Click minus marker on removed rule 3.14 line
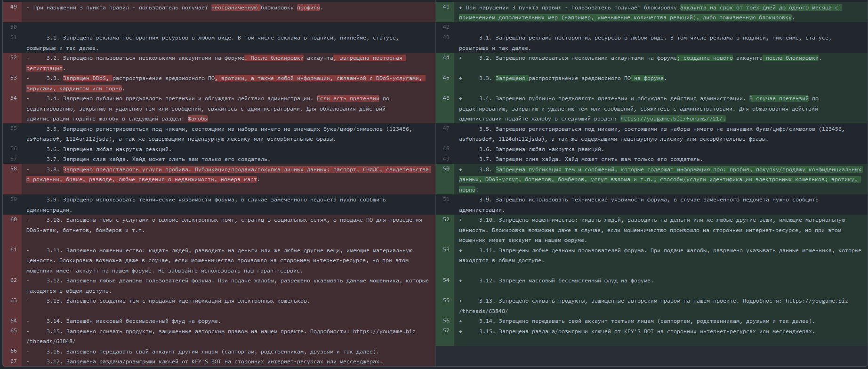 28,321
